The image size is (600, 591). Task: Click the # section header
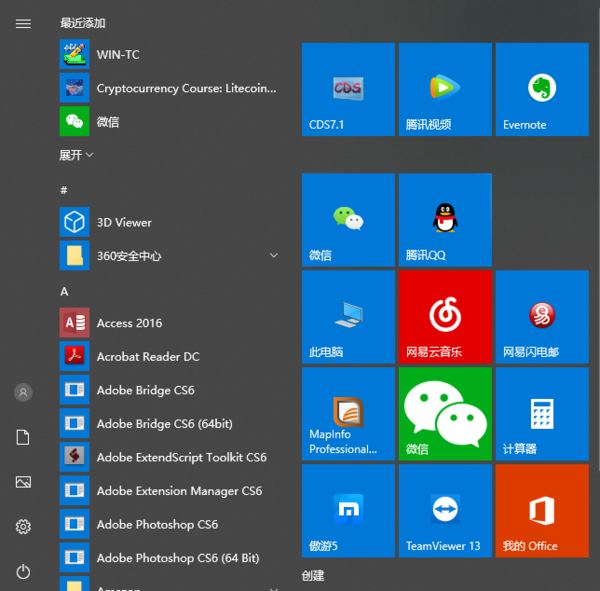click(64, 190)
